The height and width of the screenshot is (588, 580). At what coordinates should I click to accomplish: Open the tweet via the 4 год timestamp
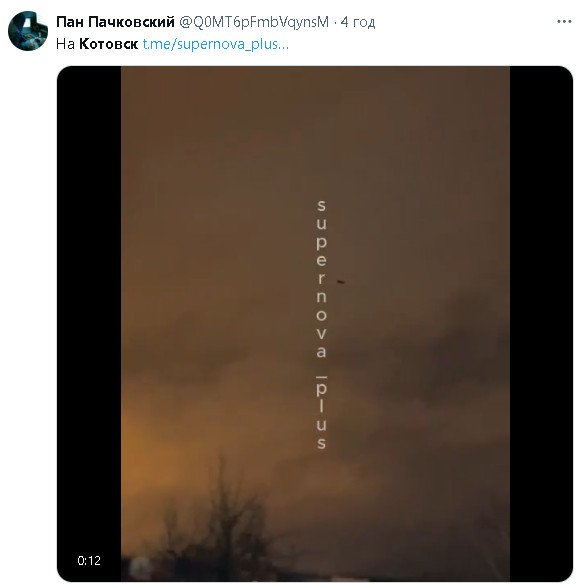[358, 22]
